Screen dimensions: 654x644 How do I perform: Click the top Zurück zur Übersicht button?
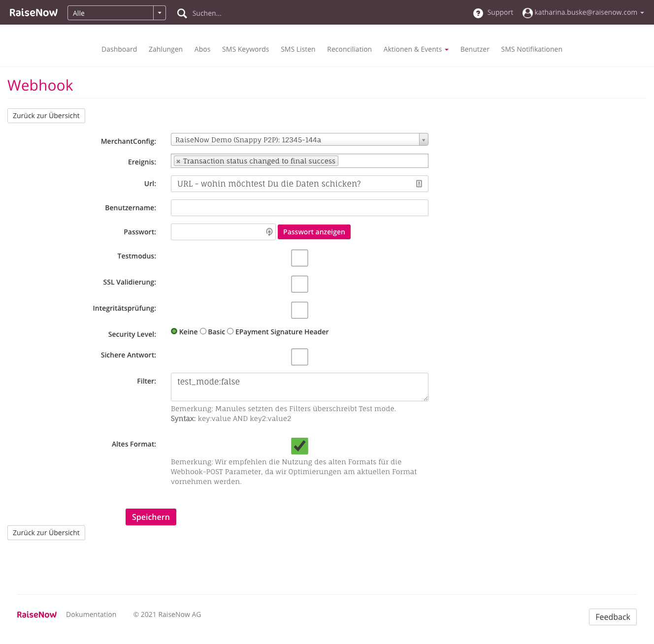(46, 116)
